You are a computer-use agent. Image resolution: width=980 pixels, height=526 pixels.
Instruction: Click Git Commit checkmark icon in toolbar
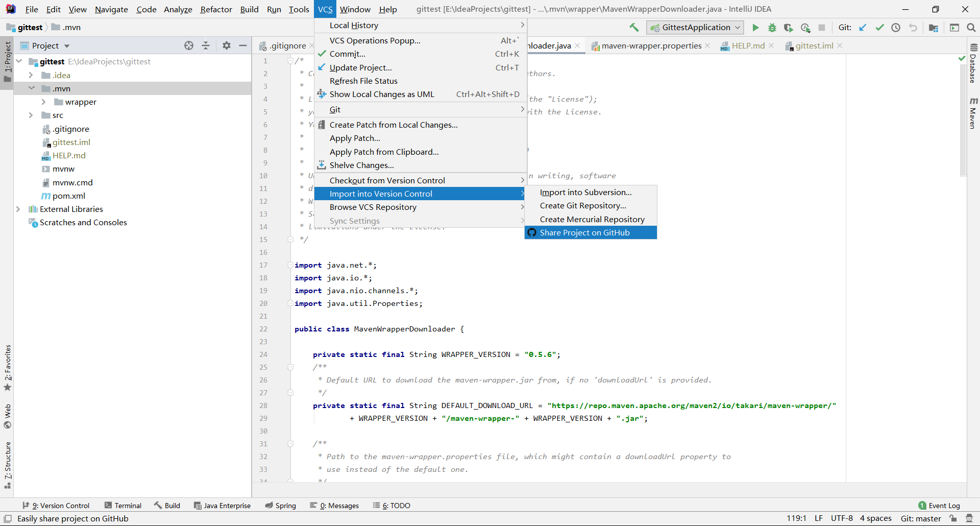[x=879, y=28]
